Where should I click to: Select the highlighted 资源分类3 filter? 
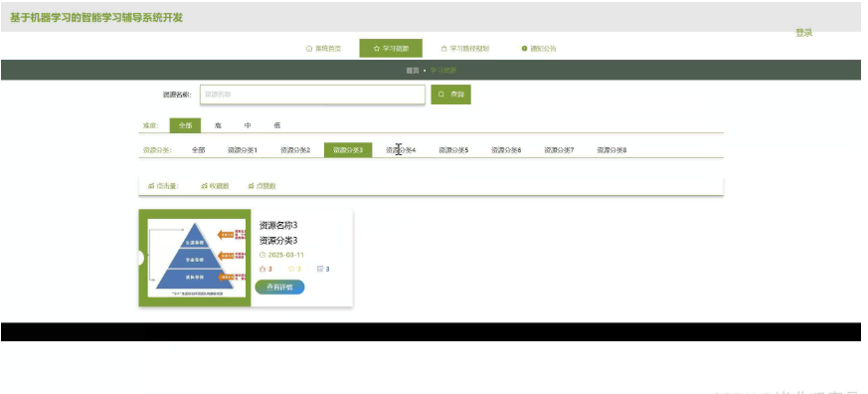pos(348,150)
